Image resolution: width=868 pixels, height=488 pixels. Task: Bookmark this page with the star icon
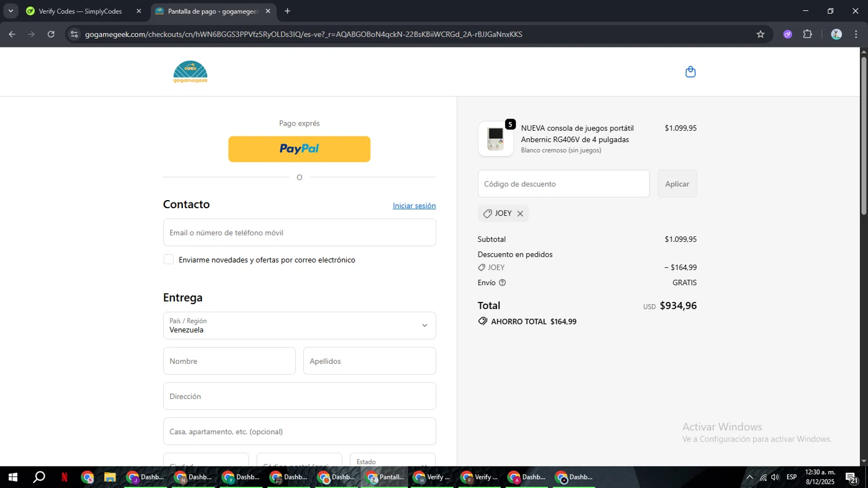click(760, 34)
